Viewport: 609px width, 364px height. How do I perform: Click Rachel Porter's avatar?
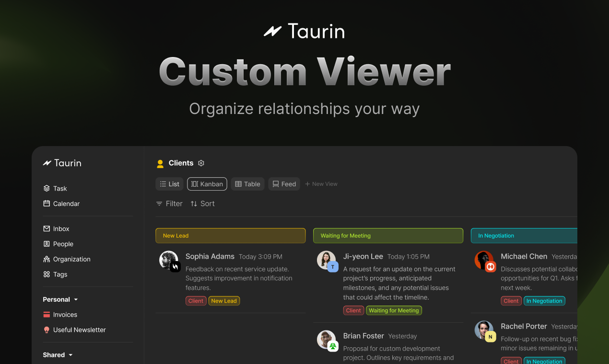[484, 330]
